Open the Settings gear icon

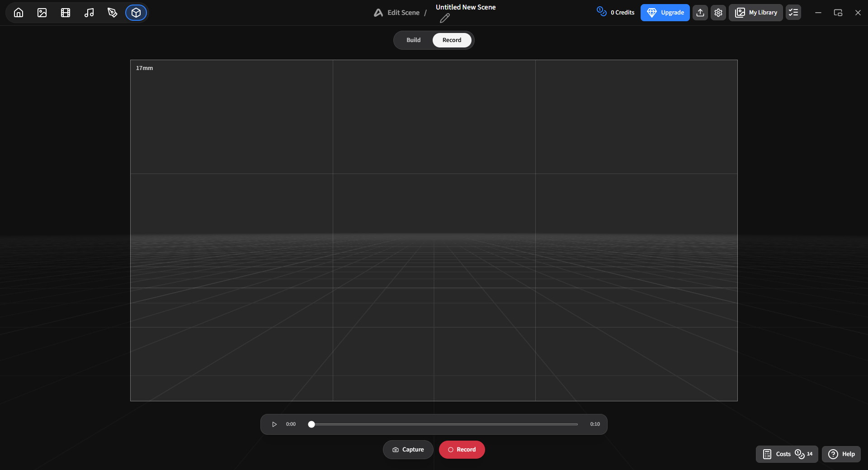(718, 13)
